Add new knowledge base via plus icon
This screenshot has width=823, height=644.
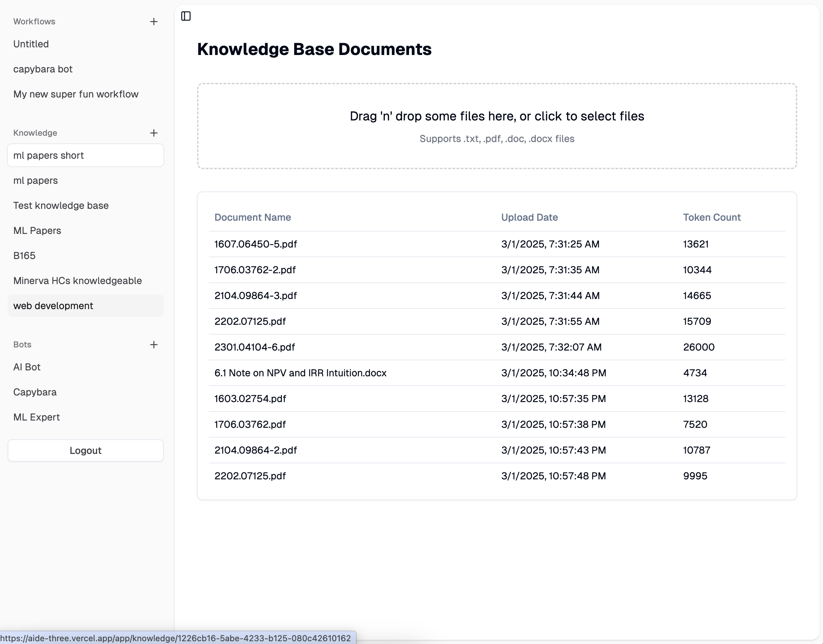pos(154,133)
